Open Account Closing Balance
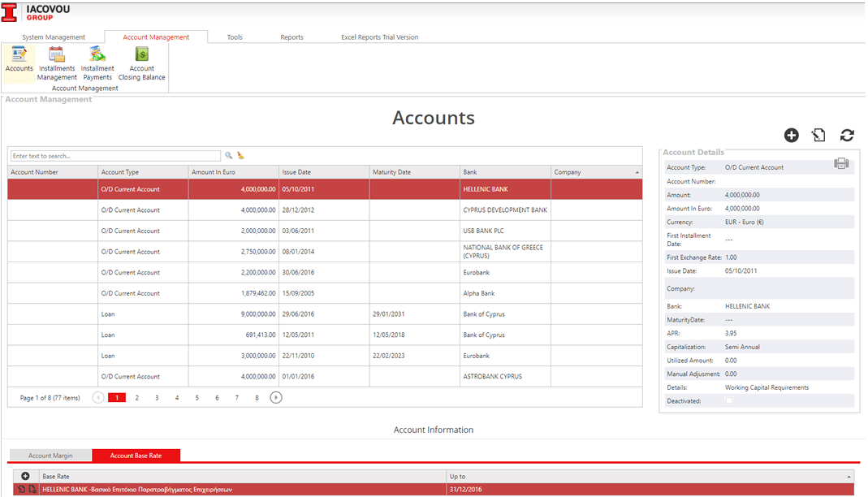868x497 pixels. coord(141,63)
